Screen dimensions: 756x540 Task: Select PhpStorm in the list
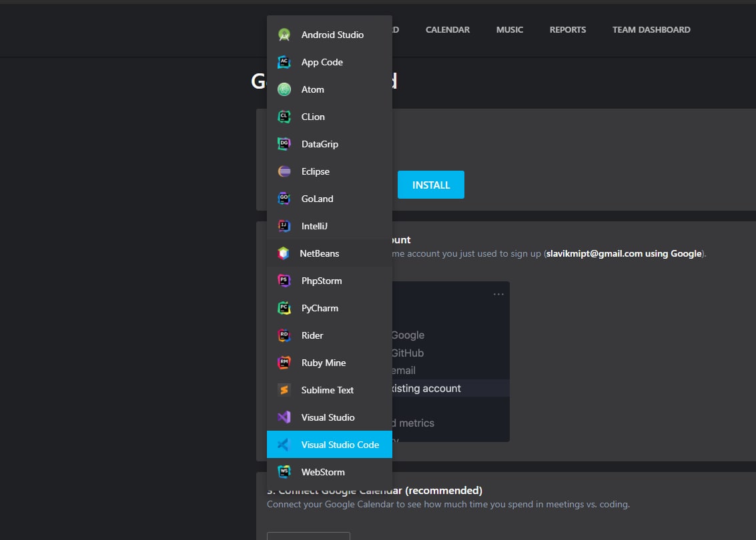[330, 281]
